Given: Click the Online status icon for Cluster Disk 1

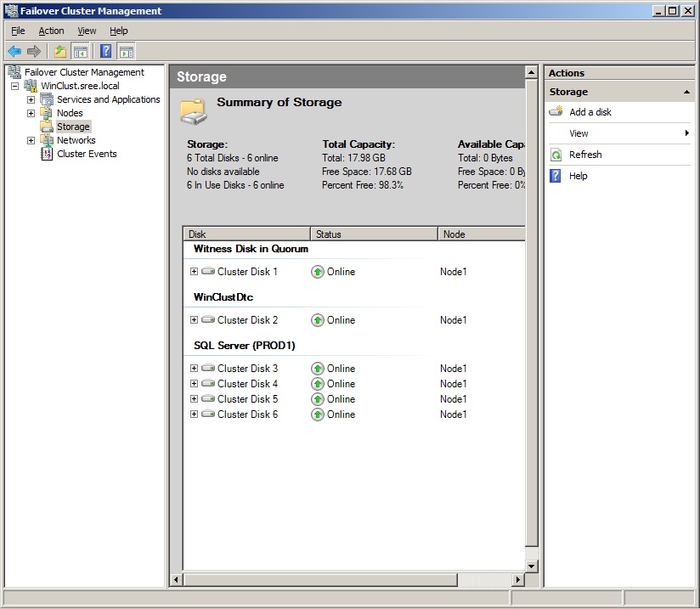Looking at the screenshot, I should [x=318, y=272].
